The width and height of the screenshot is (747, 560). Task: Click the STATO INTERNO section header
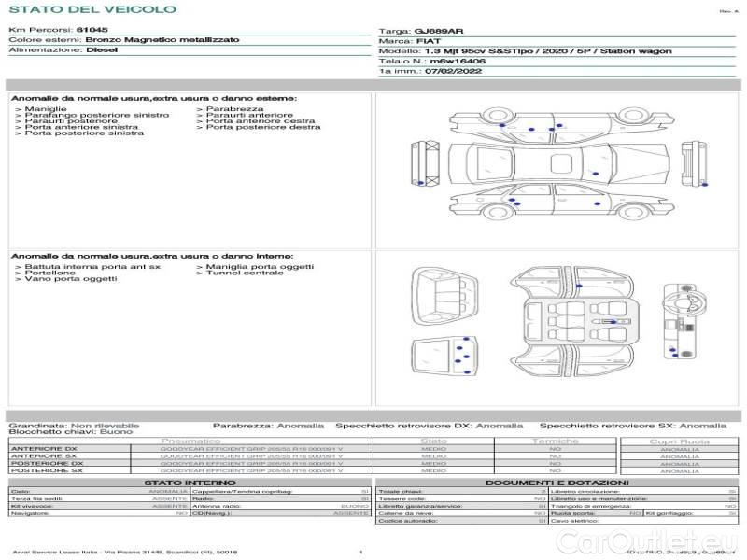click(x=190, y=483)
